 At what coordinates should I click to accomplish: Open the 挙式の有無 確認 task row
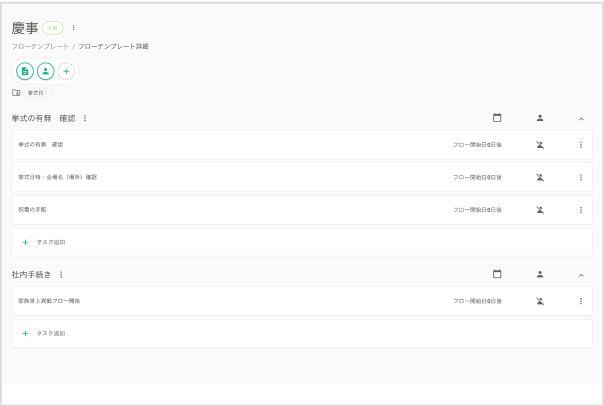[x=302, y=145]
